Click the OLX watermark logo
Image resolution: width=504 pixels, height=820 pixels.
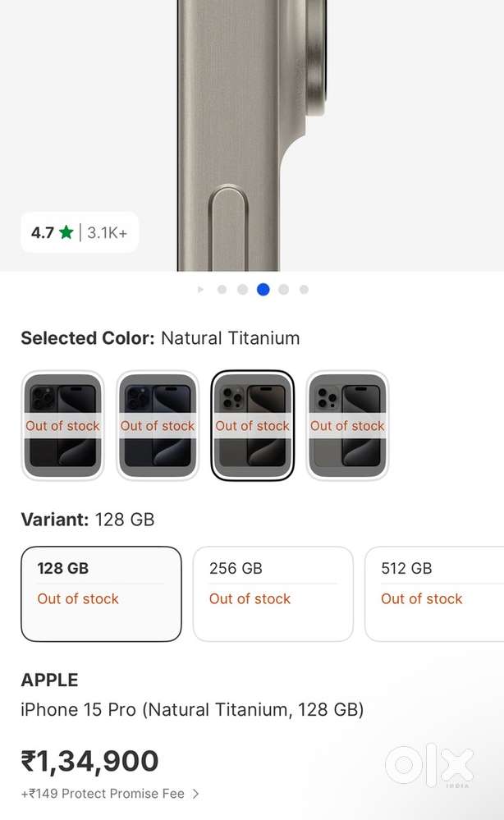pos(429,766)
